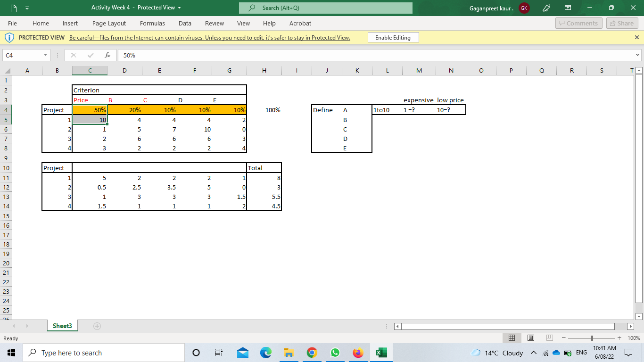Open the Excel file icon in title bar
Viewport: 644px width, 362px height.
(x=13, y=8)
